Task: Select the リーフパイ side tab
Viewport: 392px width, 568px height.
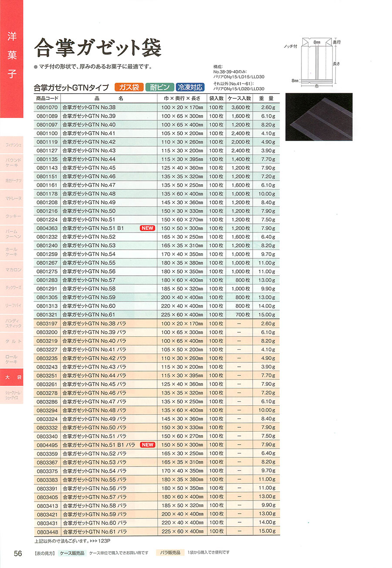Action: [x=11, y=305]
